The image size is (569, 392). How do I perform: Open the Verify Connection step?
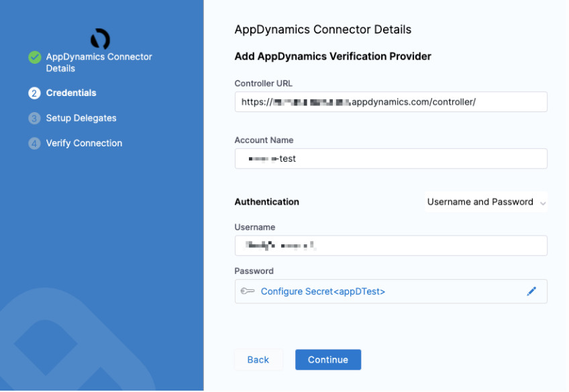[x=84, y=143]
